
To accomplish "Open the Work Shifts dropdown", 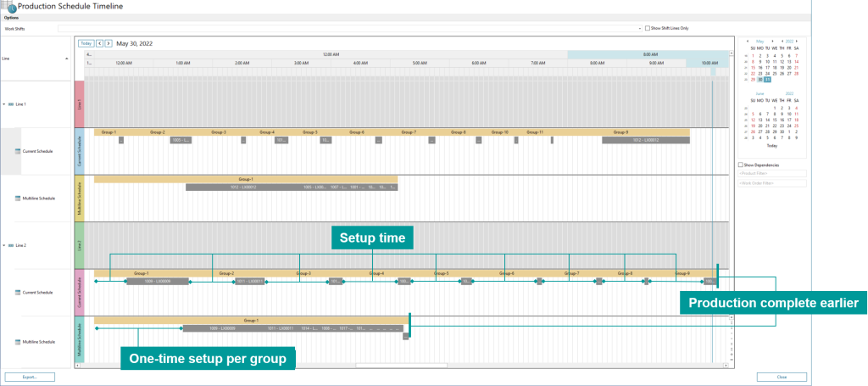I will click(x=641, y=28).
